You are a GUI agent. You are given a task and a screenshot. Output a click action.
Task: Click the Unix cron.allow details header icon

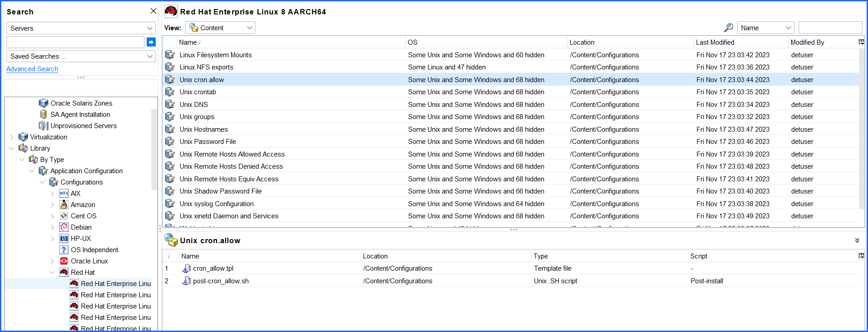click(171, 240)
